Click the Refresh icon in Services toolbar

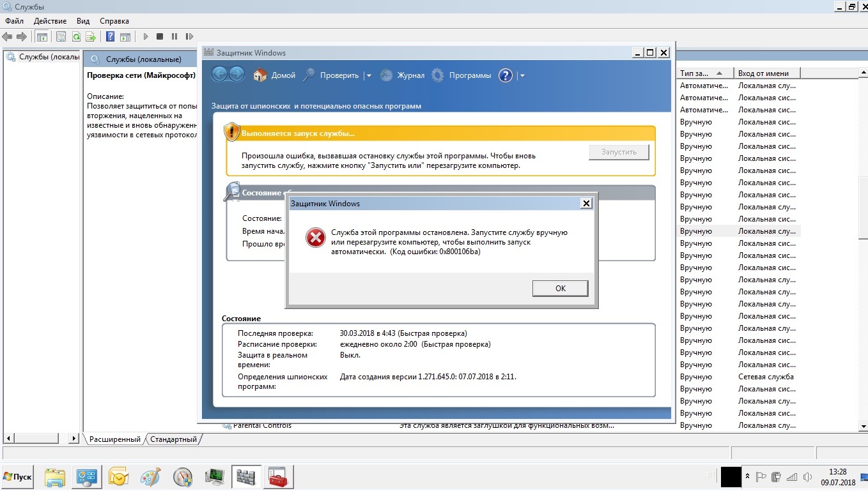76,36
